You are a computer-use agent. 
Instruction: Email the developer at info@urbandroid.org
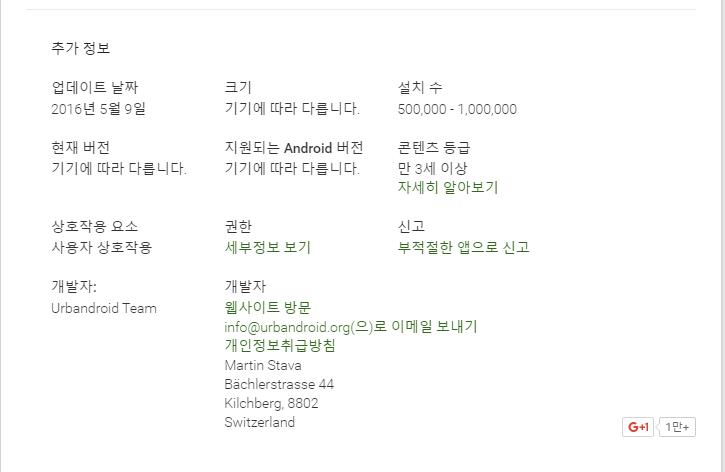[x=350, y=326]
